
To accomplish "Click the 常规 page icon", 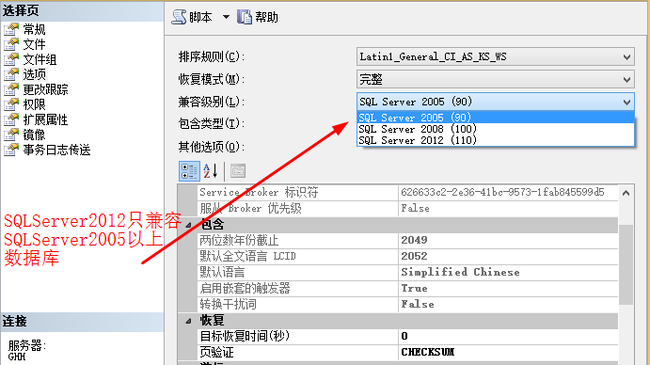I will (x=12, y=29).
